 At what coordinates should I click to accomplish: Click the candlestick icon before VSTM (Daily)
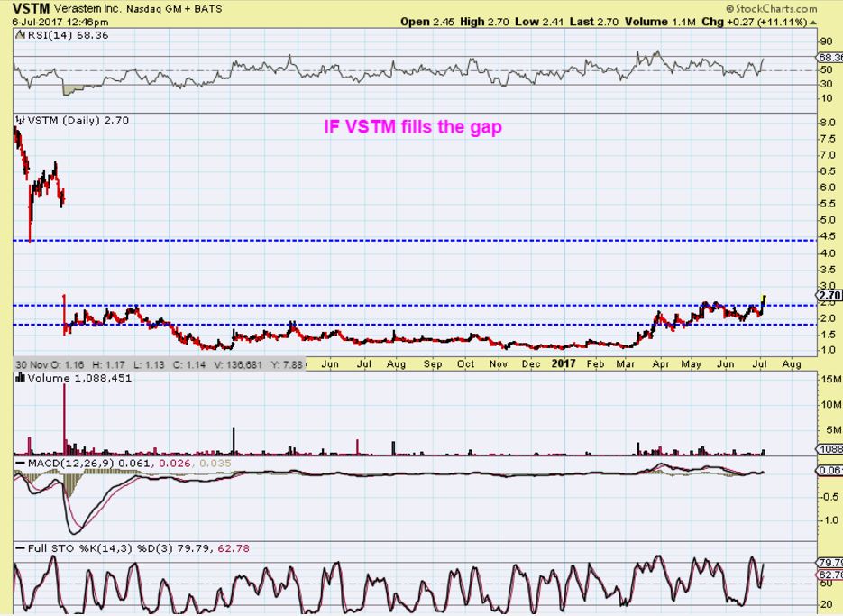21,120
